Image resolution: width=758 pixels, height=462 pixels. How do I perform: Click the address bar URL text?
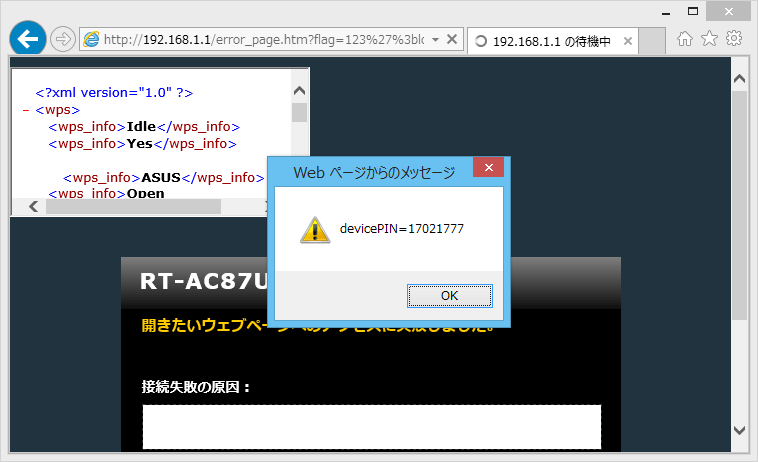(x=264, y=40)
